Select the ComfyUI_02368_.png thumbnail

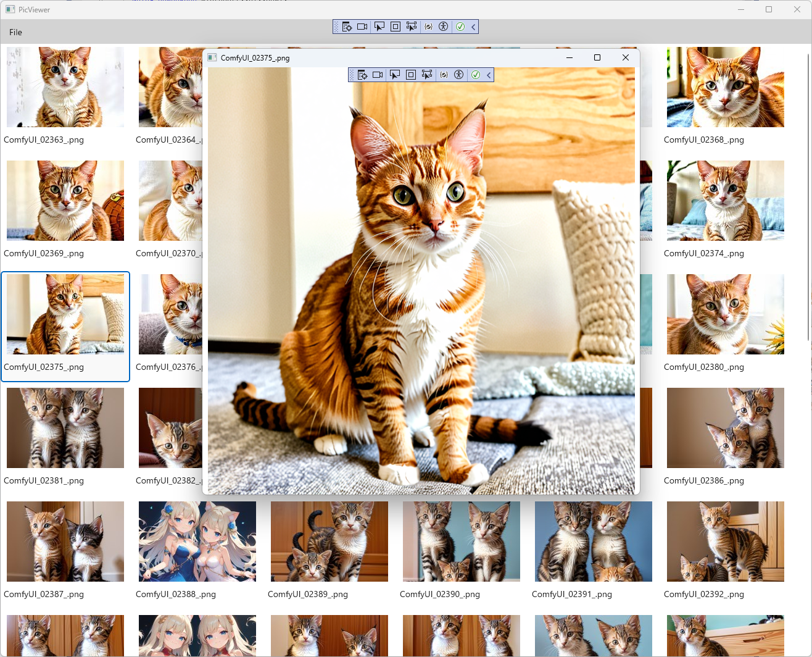[x=726, y=87]
